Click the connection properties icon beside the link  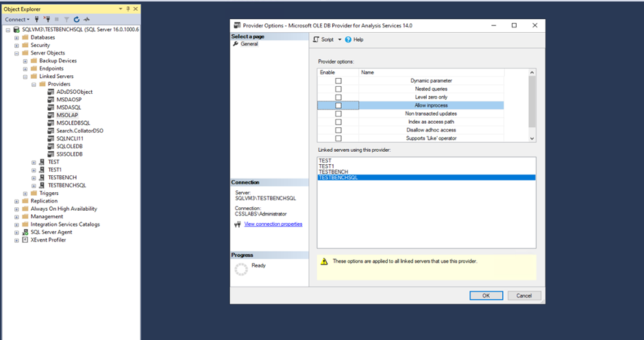pos(238,224)
